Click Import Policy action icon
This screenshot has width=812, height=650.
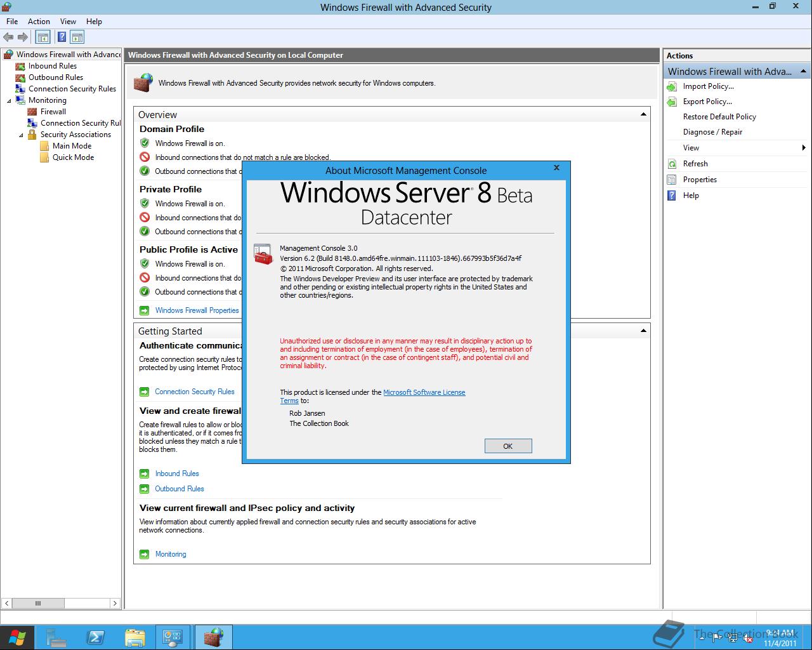pyautogui.click(x=672, y=86)
